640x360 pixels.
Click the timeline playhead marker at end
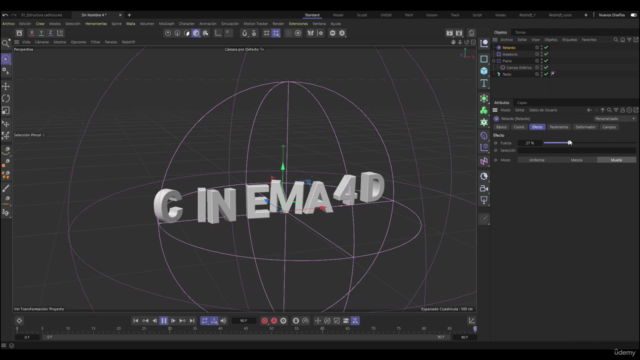click(475, 329)
